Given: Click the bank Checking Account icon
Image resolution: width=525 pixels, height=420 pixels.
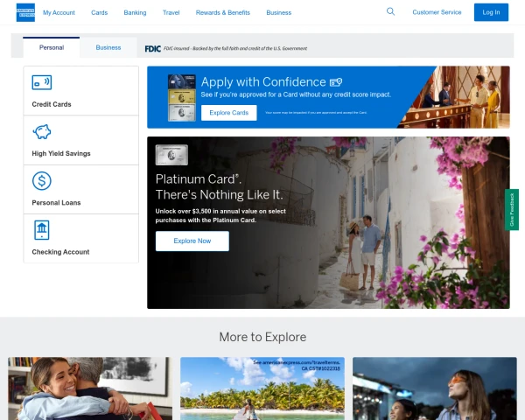Looking at the screenshot, I should (x=42, y=230).
